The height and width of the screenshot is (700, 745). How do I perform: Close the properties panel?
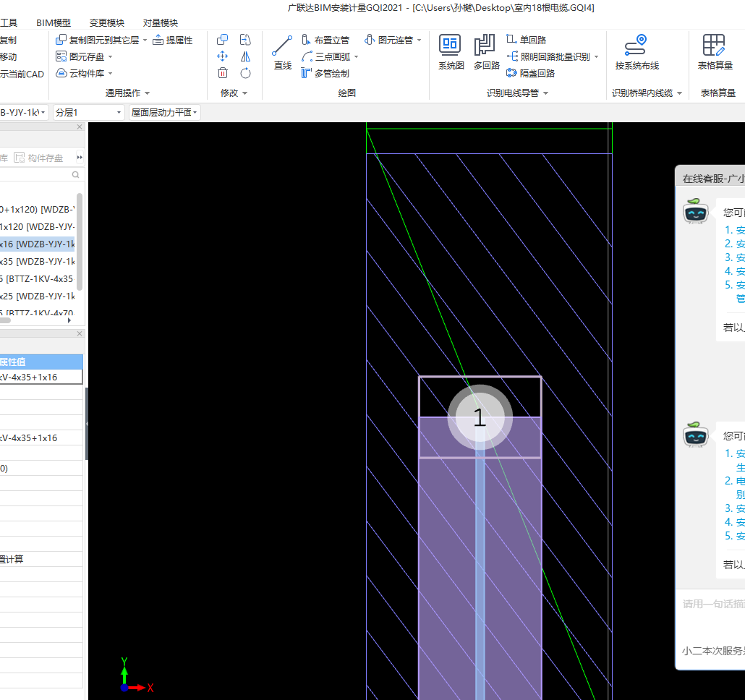pos(80,334)
